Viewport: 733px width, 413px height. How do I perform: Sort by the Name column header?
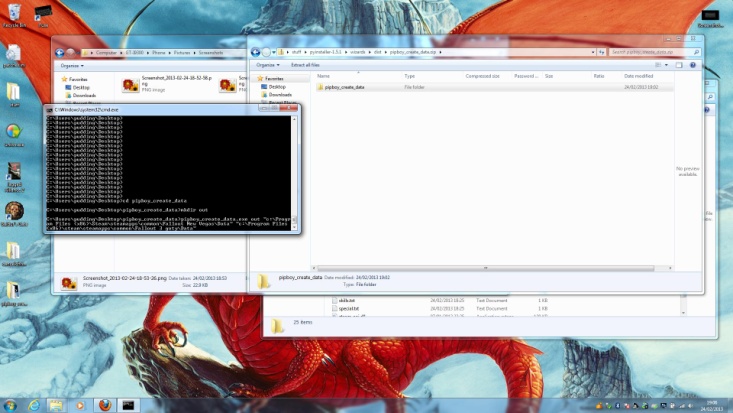pyautogui.click(x=323, y=76)
